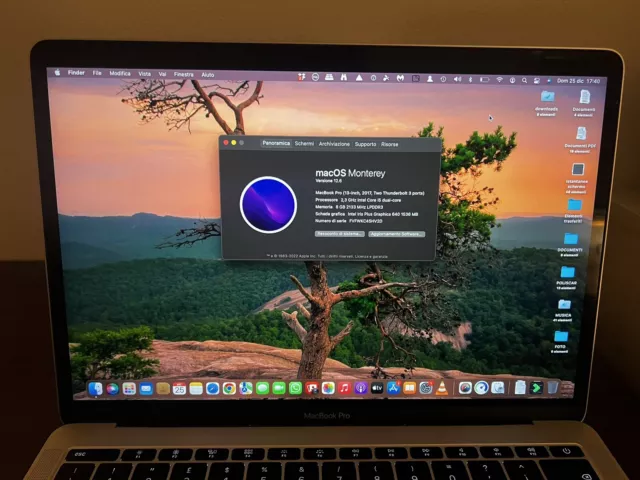Click the Wi-Fi status icon in menu bar
640x480 pixels.
[x=499, y=78]
